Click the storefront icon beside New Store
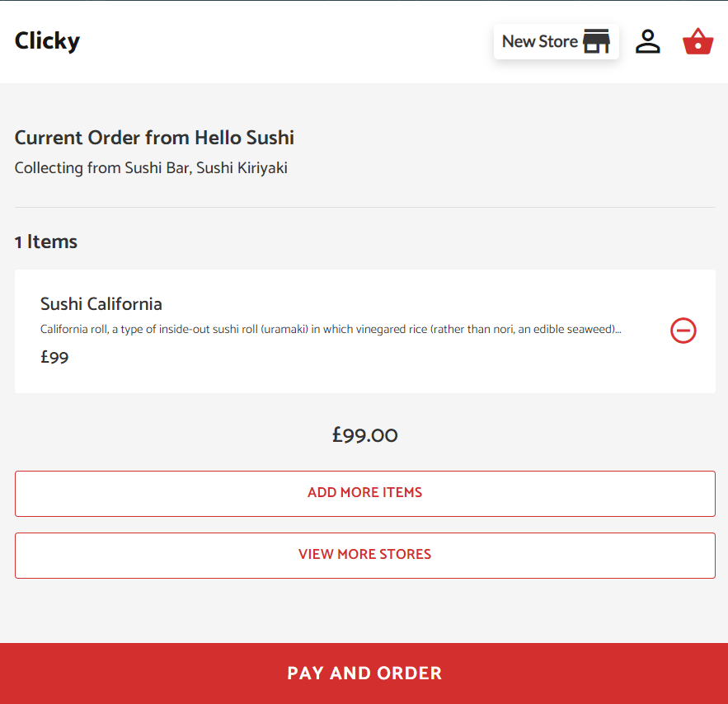This screenshot has height=704, width=728. pyautogui.click(x=597, y=41)
